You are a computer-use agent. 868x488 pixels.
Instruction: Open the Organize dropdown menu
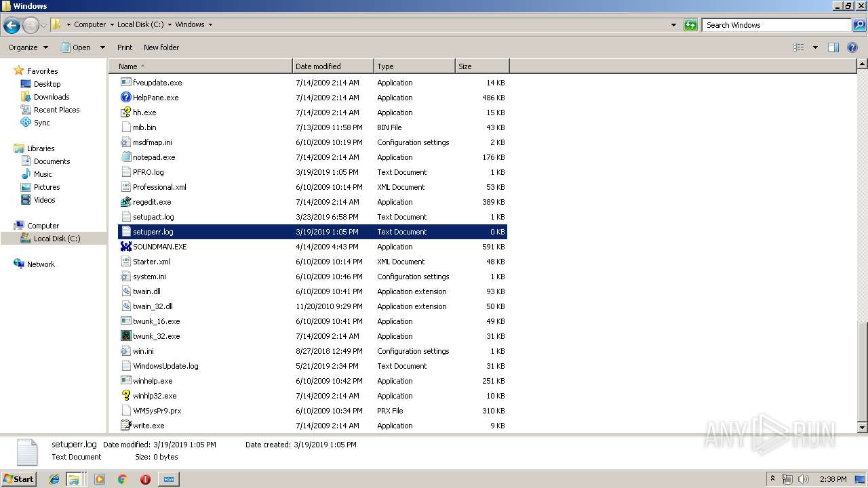[x=28, y=47]
